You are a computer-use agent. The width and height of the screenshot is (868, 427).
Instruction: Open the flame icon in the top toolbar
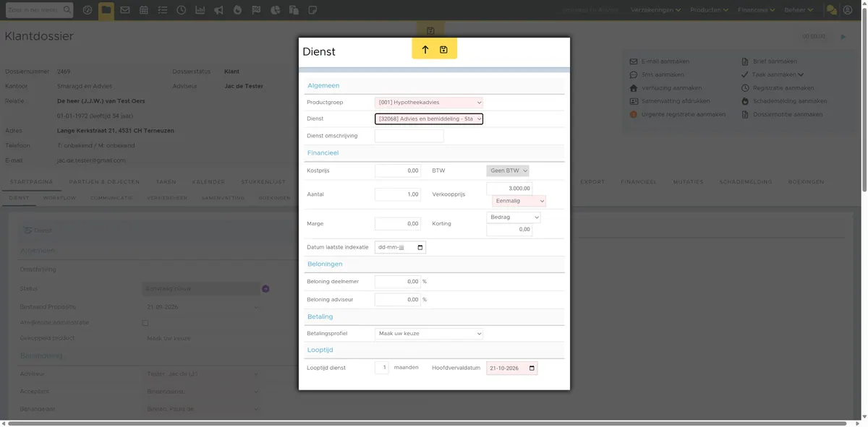(x=237, y=10)
